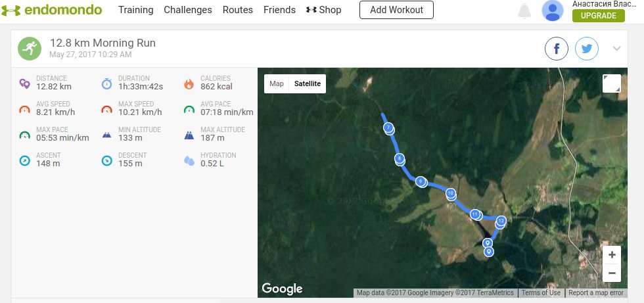The height and width of the screenshot is (303, 644).
Task: Click the user profile avatar
Action: coord(553,11)
